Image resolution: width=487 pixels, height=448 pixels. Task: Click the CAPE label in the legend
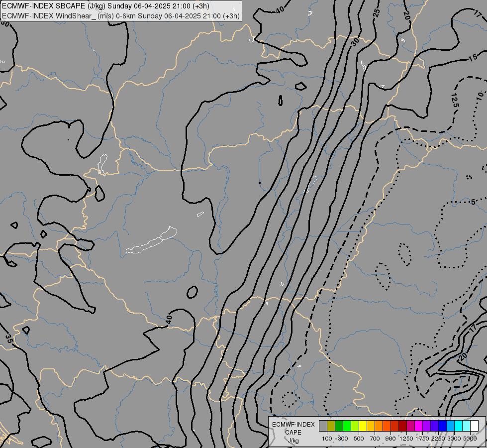[293, 433]
